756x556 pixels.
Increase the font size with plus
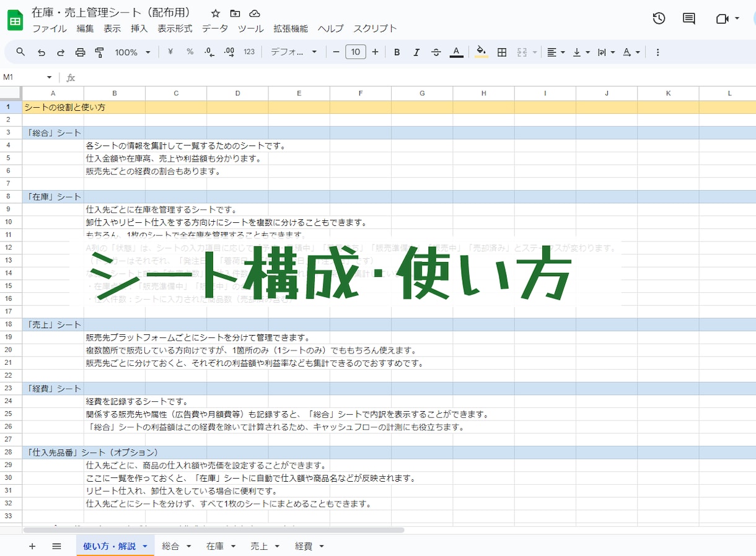[375, 52]
